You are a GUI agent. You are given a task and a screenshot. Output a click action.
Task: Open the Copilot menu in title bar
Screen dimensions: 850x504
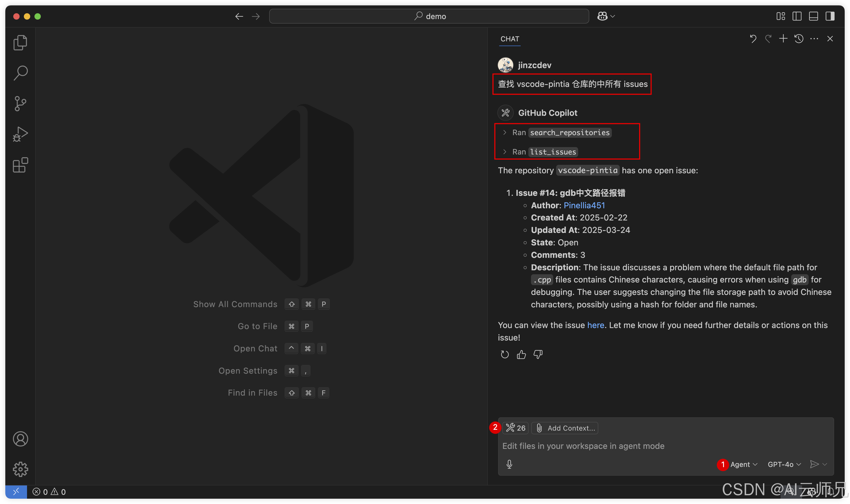click(606, 16)
